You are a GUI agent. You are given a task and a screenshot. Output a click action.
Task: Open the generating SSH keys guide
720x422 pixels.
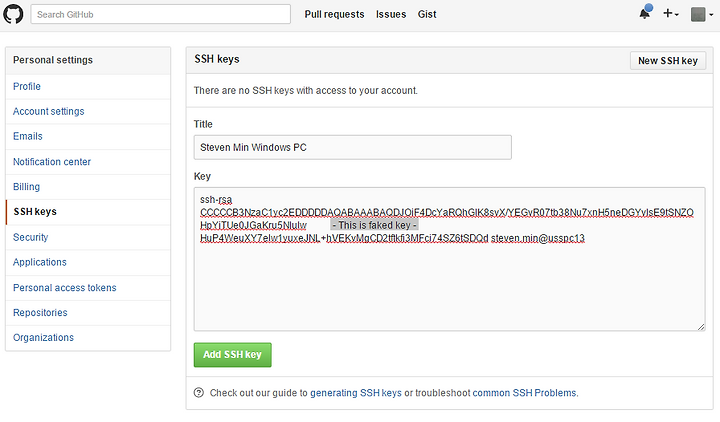click(x=356, y=393)
